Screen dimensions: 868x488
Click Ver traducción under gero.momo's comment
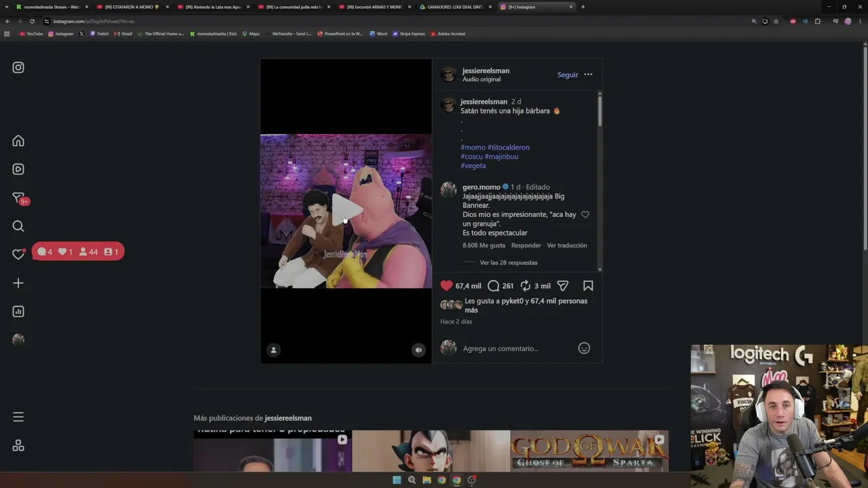pyautogui.click(x=567, y=245)
